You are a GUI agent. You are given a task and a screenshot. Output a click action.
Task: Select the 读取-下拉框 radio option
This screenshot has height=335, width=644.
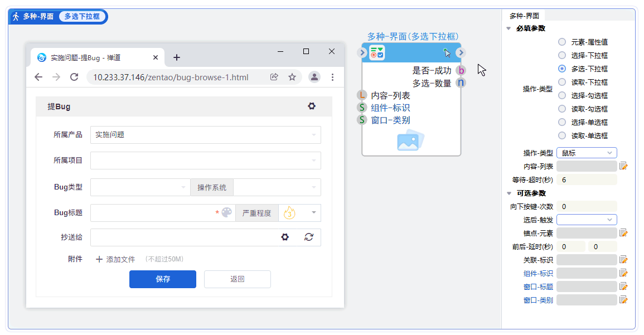pos(561,82)
